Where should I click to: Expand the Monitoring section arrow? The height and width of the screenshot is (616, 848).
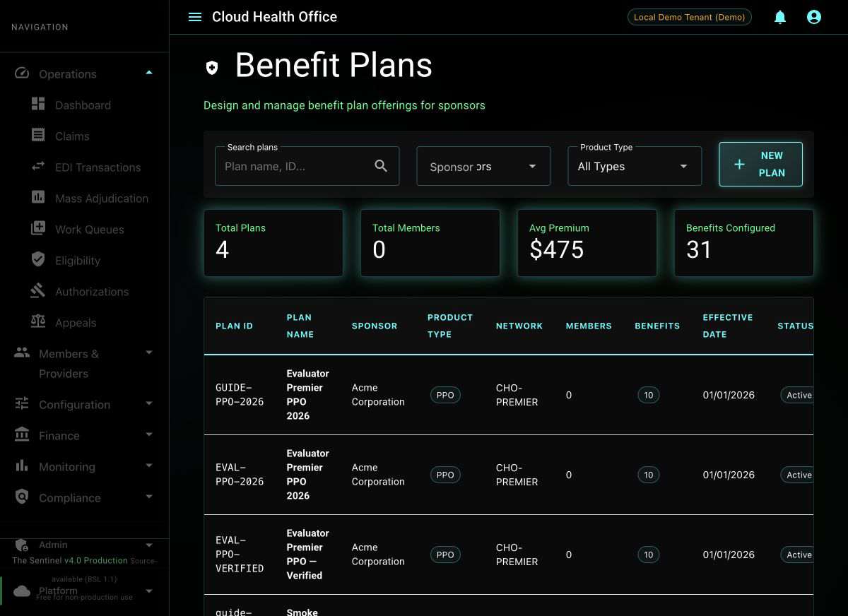149,466
